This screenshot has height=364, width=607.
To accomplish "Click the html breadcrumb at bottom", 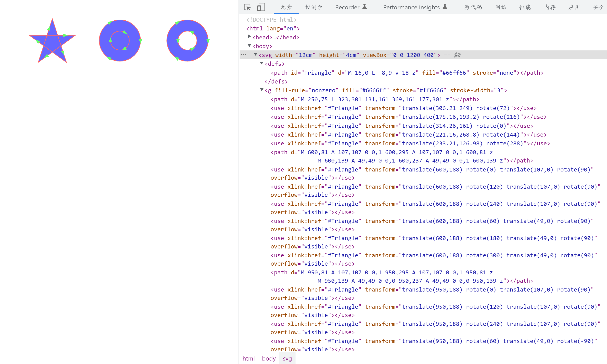I will (x=248, y=358).
